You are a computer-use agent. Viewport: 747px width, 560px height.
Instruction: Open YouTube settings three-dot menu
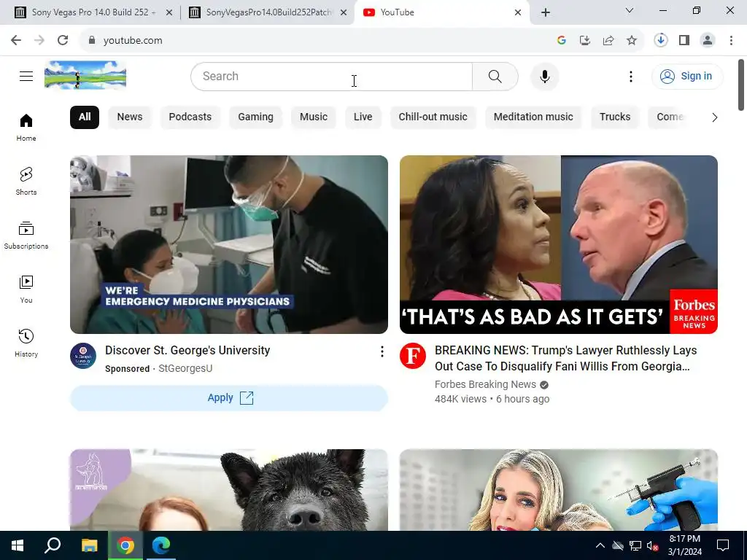tap(631, 76)
